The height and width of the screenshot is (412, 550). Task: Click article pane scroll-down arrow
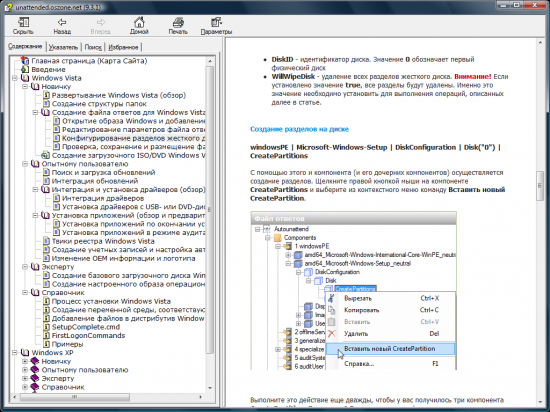(540, 403)
